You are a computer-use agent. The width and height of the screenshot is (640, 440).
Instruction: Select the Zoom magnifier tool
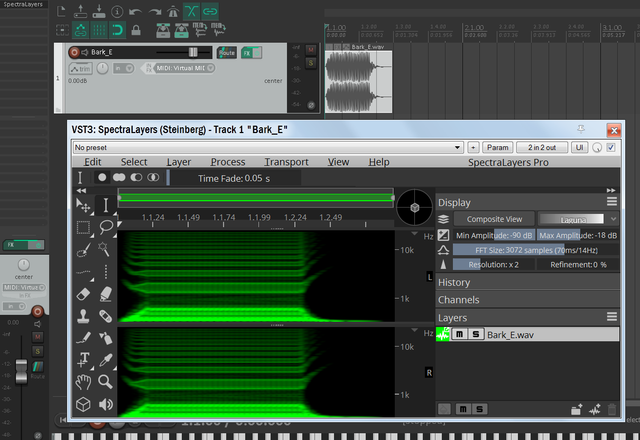pos(105,382)
